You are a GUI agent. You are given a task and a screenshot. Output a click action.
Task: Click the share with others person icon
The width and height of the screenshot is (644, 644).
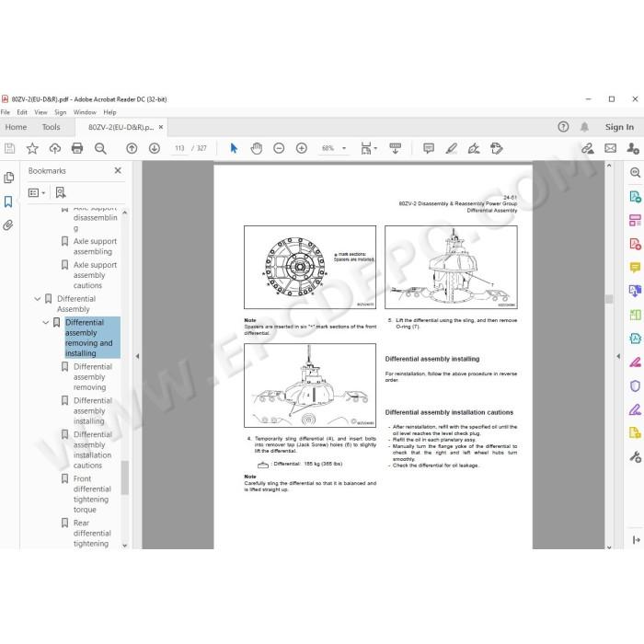coord(633,148)
